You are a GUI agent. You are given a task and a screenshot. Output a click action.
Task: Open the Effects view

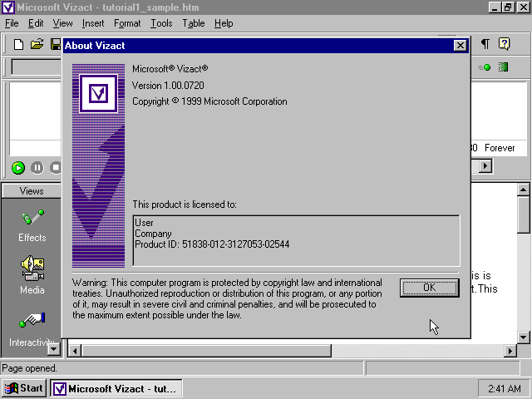32,225
